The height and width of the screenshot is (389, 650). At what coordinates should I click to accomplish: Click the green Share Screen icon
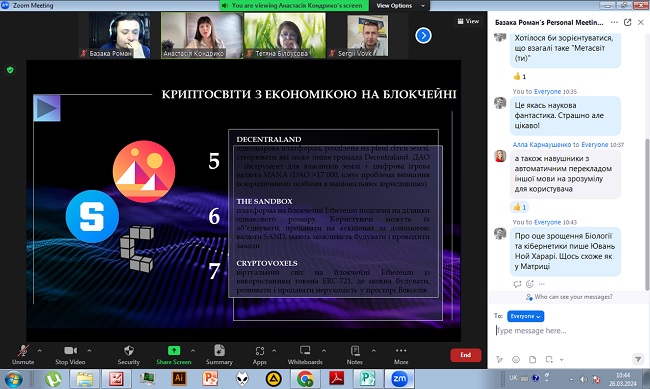coord(174,351)
